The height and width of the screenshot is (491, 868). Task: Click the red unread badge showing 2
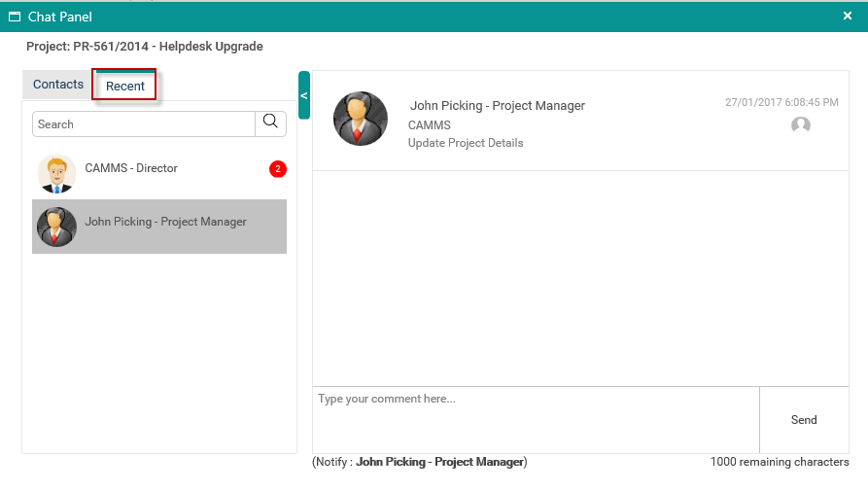[x=278, y=169]
